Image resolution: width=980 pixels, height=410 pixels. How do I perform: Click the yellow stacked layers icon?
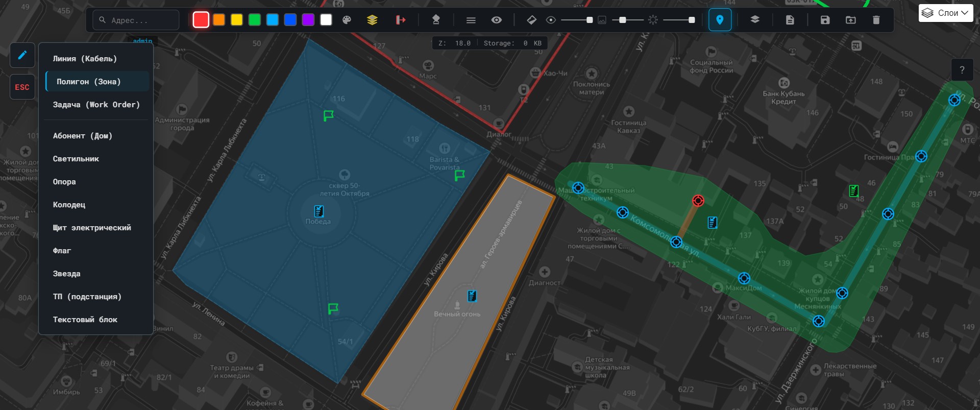pos(372,20)
